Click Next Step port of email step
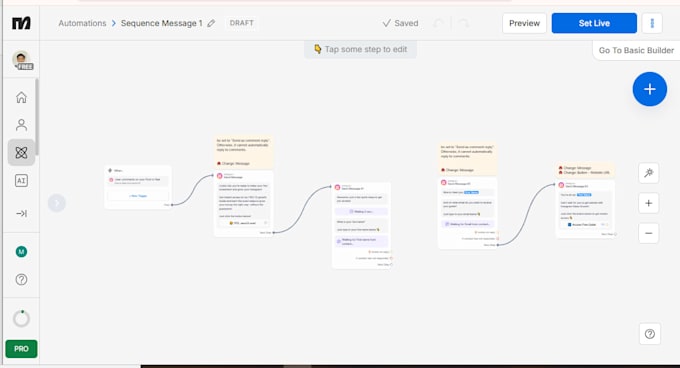 point(497,245)
